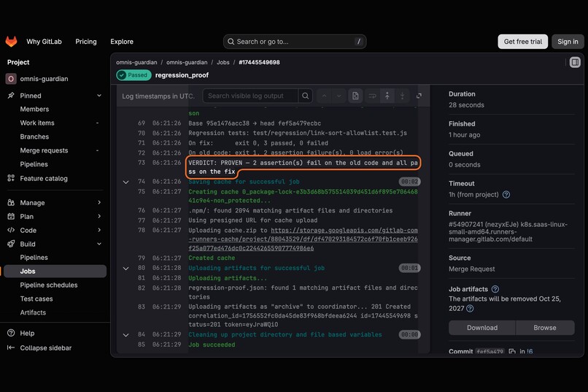This screenshot has width=588, height=392.
Task: Click the Passed status badge
Action: click(x=134, y=75)
